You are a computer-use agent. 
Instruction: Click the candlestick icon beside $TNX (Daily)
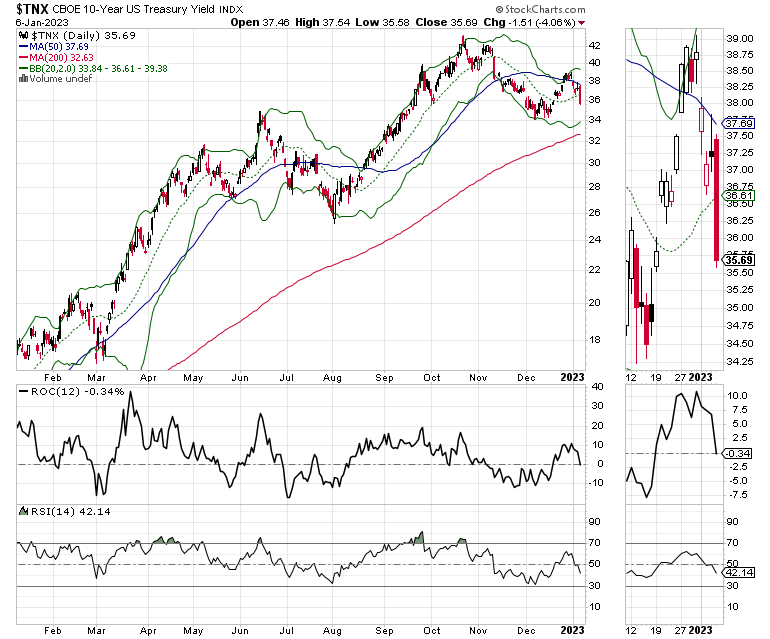(x=23, y=35)
